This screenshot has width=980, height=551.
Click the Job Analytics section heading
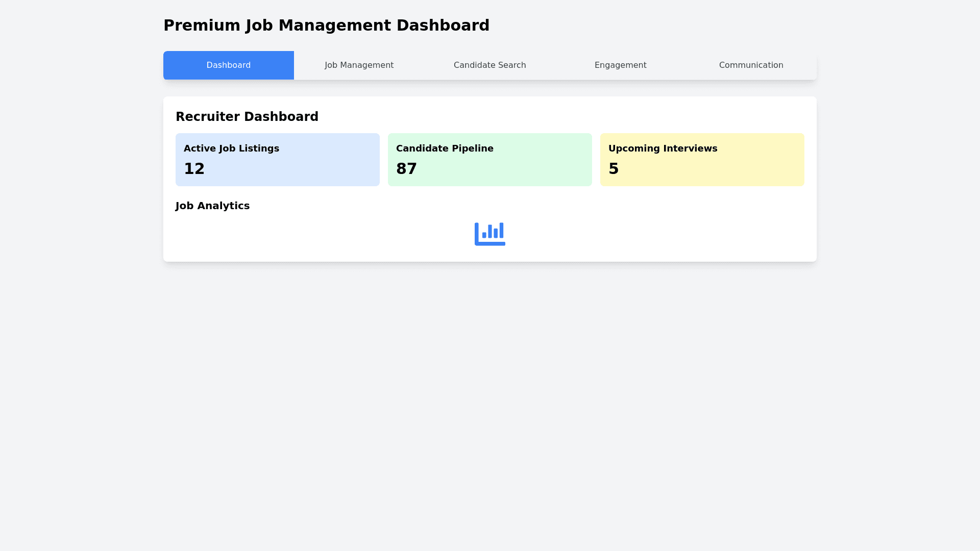point(212,206)
